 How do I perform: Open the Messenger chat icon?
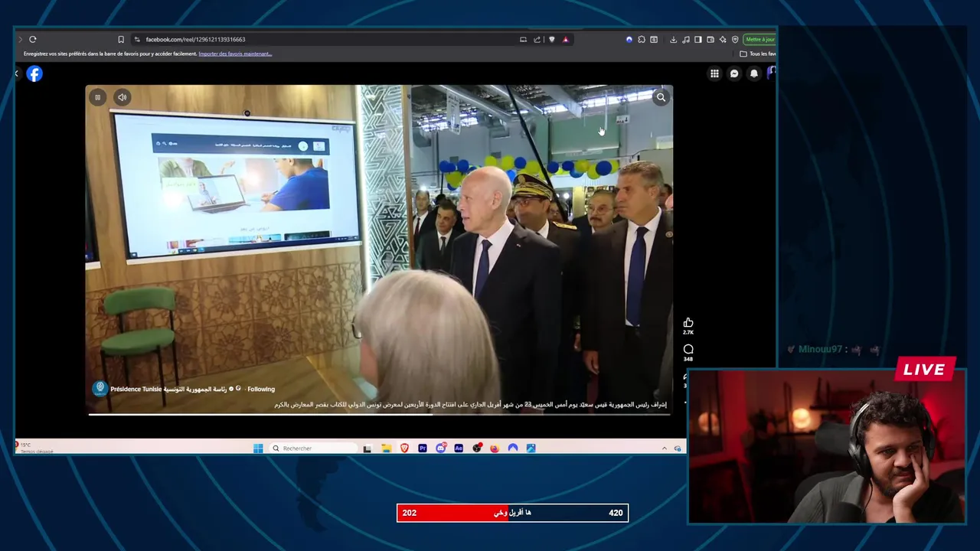tap(734, 73)
